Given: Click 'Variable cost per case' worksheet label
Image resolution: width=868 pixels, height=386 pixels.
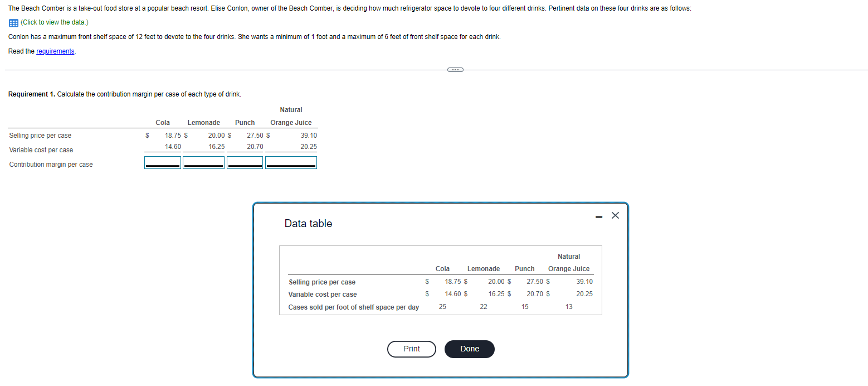Looking at the screenshot, I should click(41, 150).
